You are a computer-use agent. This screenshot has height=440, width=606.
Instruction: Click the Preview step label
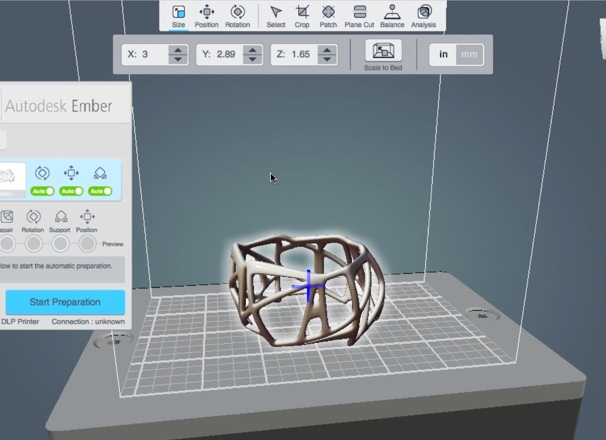click(x=113, y=244)
